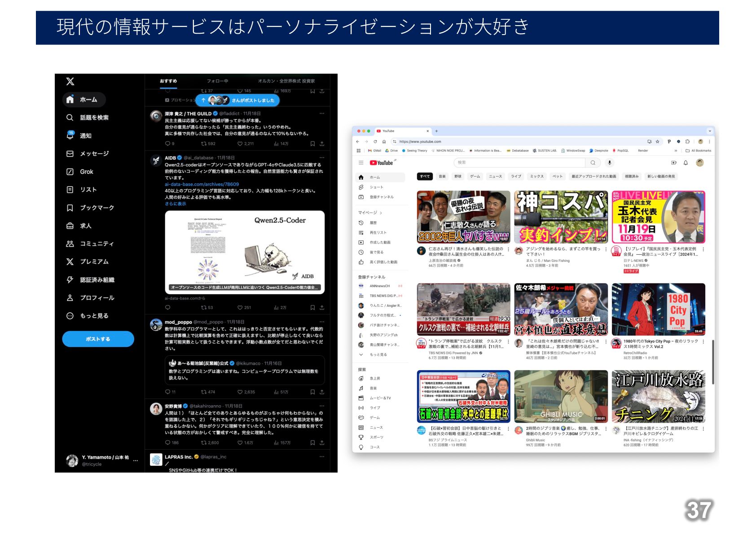Viewport: 756px width, 535px height.
Task: Switch to the おすすめ tab on X
Action: [x=168, y=81]
